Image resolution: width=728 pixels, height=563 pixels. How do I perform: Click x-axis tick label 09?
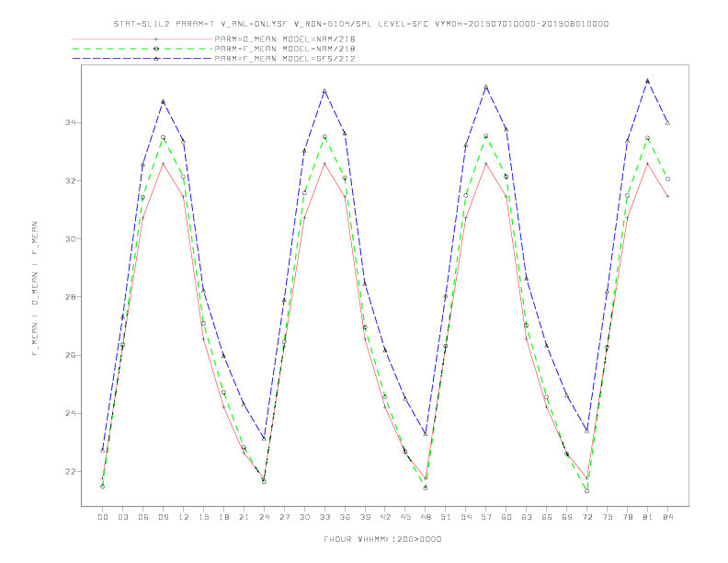point(163,517)
